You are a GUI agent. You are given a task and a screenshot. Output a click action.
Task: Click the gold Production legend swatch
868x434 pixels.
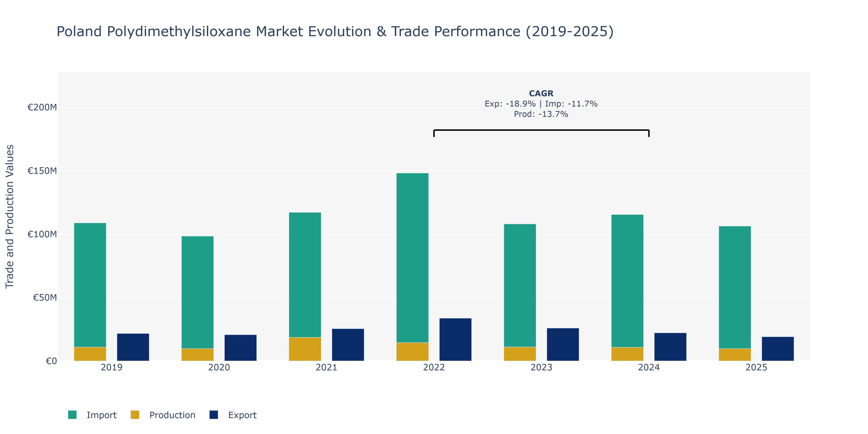135,415
